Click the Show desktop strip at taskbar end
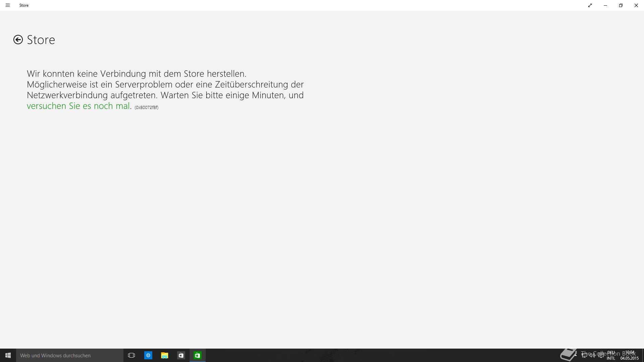 pos(643,355)
